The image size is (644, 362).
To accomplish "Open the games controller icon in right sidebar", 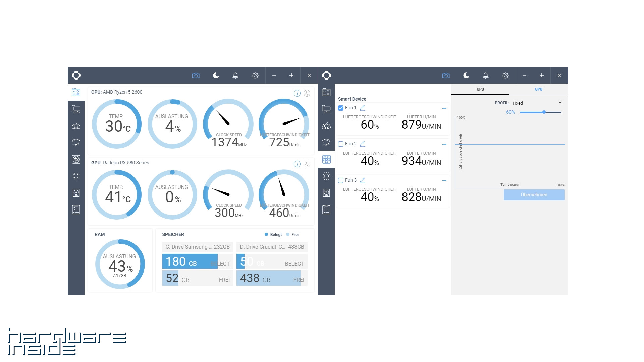I will [326, 126].
